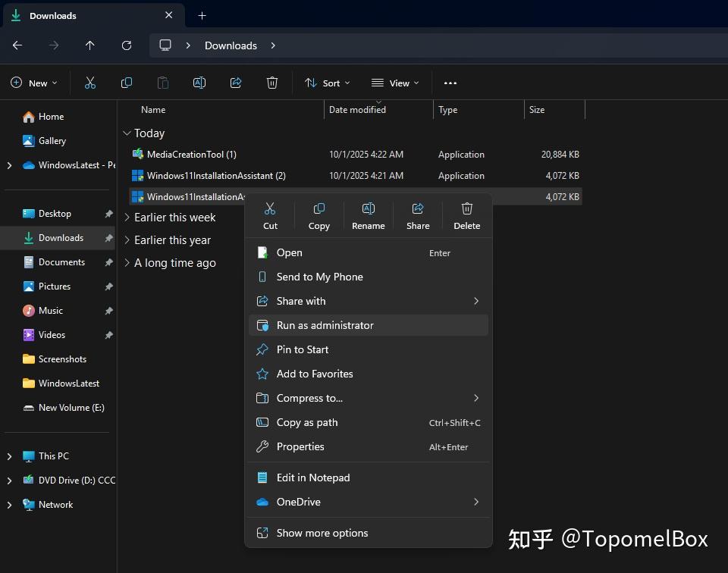Open the OneDrive submenu
Screen dimensions: 728x573
pos(369,502)
